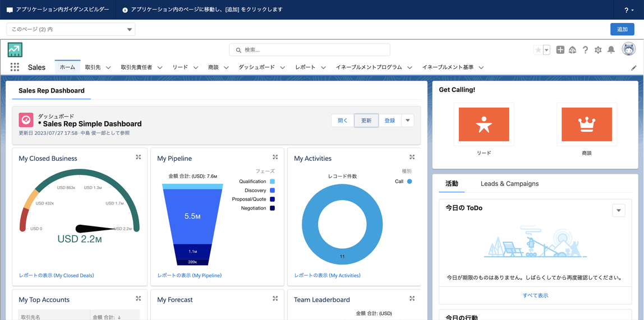The height and width of the screenshot is (320, 644).
Task: Click the 開く dashboard button
Action: pos(343,120)
